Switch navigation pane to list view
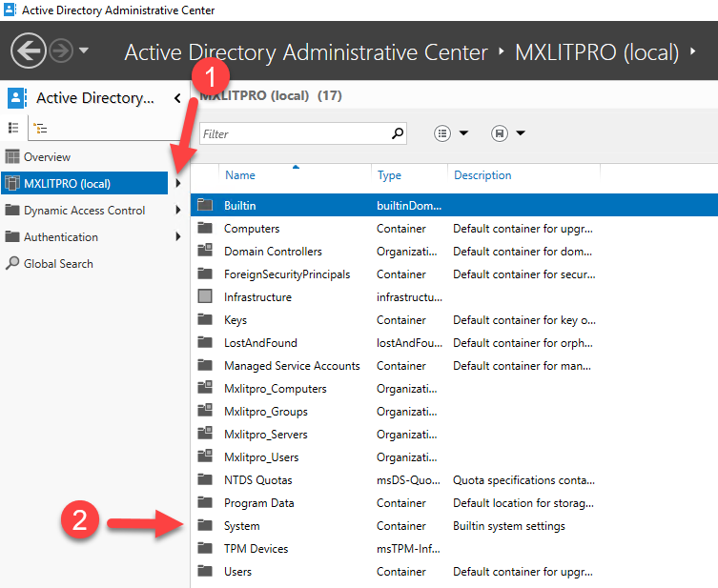Image resolution: width=718 pixels, height=588 pixels. point(13,127)
